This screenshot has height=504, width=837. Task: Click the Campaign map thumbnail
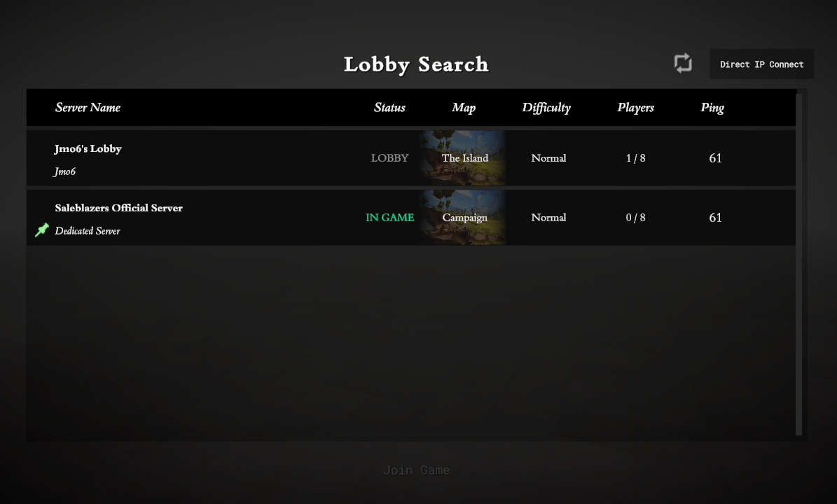(463, 217)
